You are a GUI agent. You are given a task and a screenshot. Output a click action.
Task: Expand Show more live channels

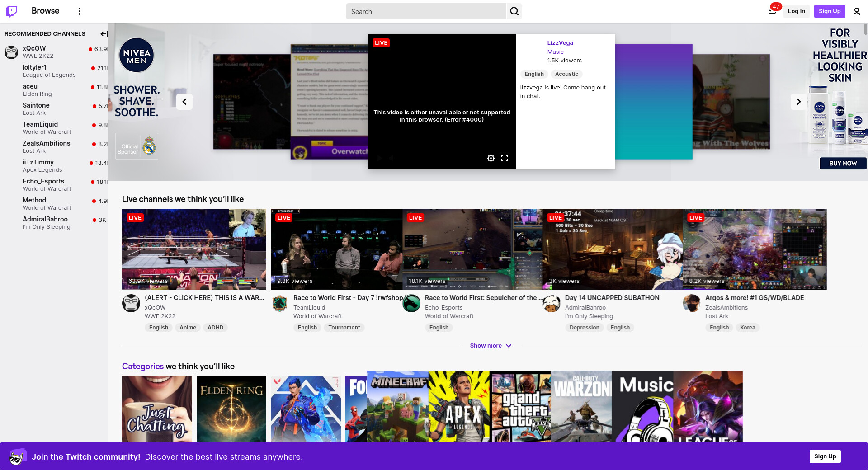tap(491, 346)
